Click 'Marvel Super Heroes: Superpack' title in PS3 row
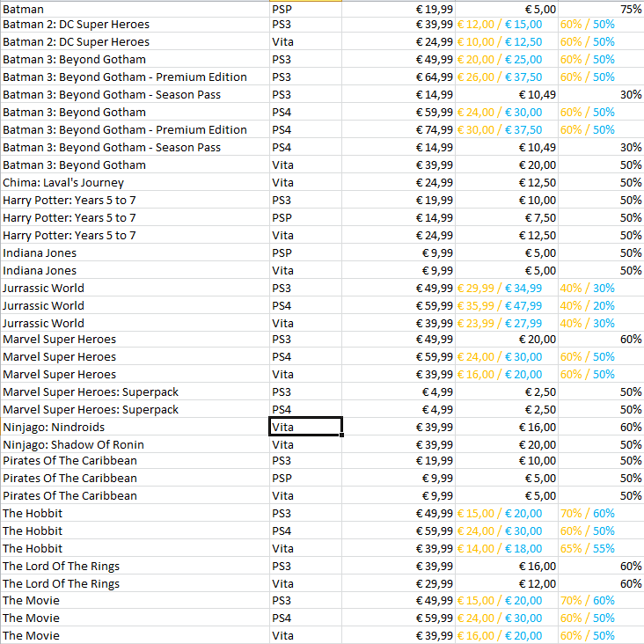644x644 pixels. click(135, 392)
